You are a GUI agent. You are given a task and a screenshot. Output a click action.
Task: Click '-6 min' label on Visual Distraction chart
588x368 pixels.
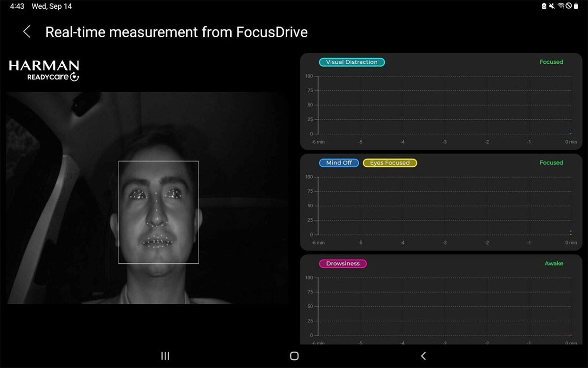pyautogui.click(x=318, y=142)
